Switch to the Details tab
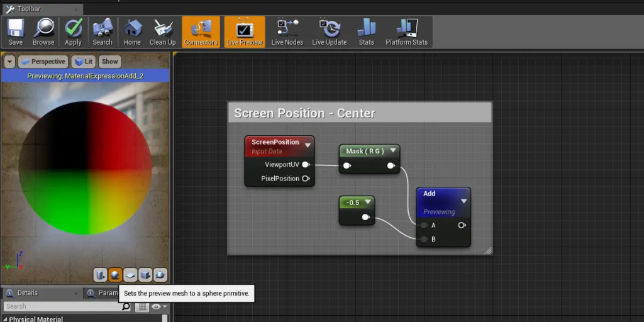 [x=27, y=292]
